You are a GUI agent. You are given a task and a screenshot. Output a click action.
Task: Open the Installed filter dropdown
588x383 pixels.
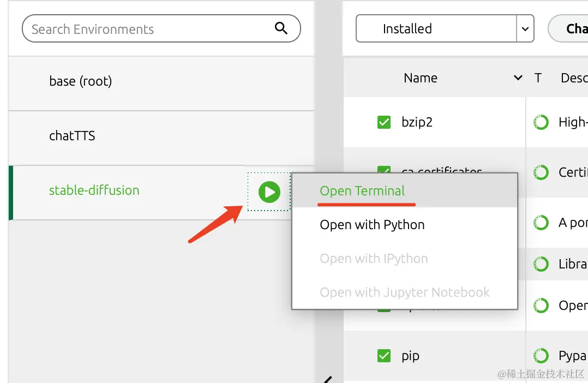(x=525, y=29)
